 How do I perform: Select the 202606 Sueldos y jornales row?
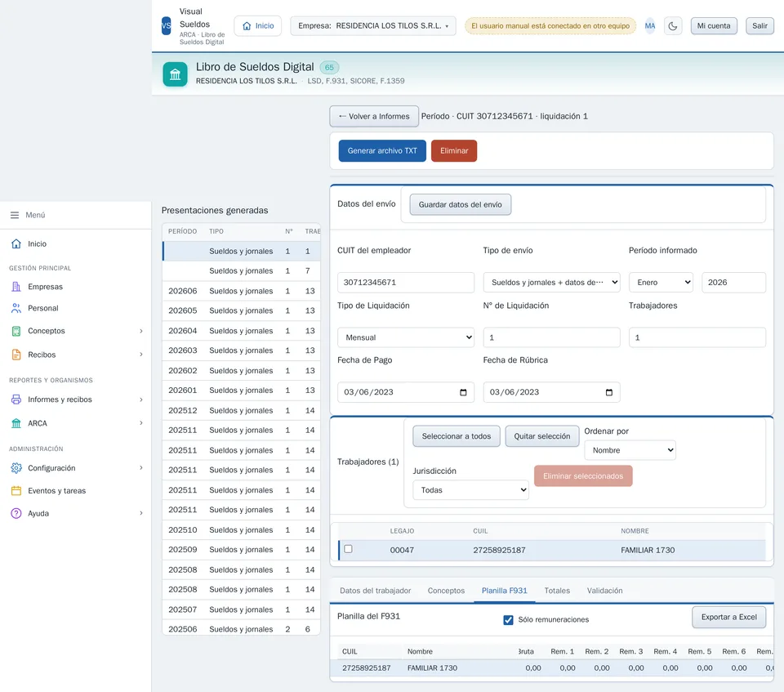pos(242,291)
